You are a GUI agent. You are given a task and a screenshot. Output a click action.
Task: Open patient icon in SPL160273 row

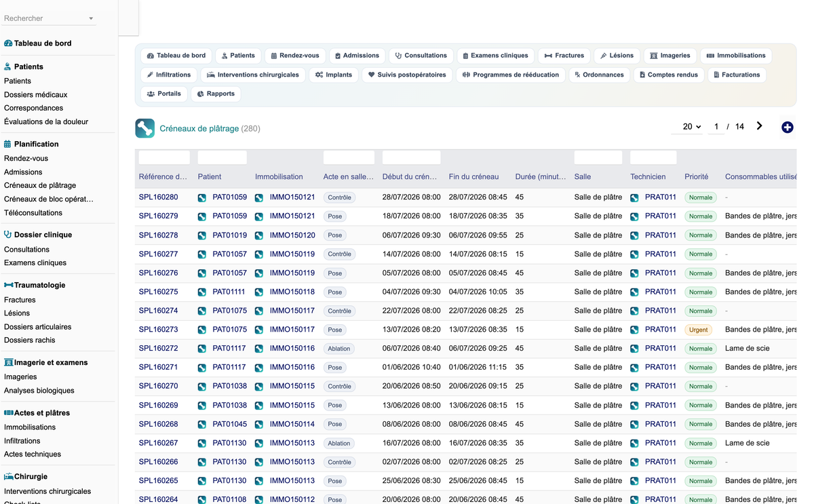[x=202, y=330]
